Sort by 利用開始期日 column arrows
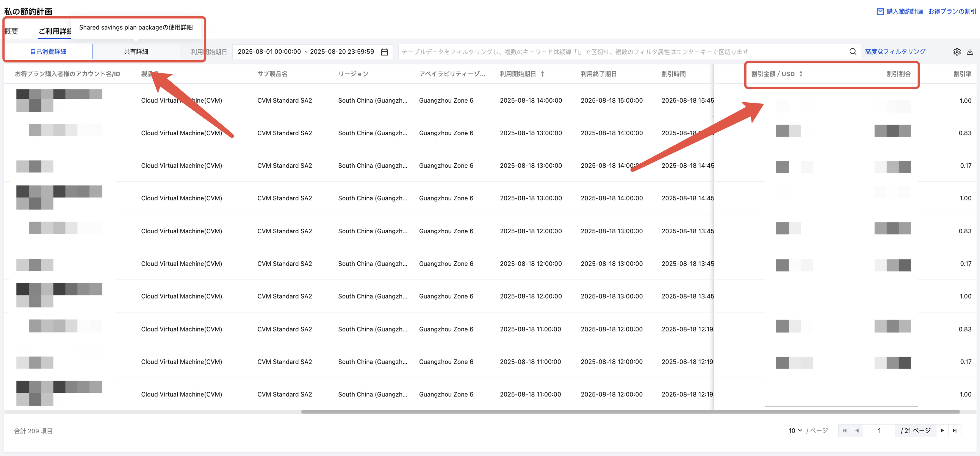This screenshot has width=980, height=456. [x=542, y=74]
